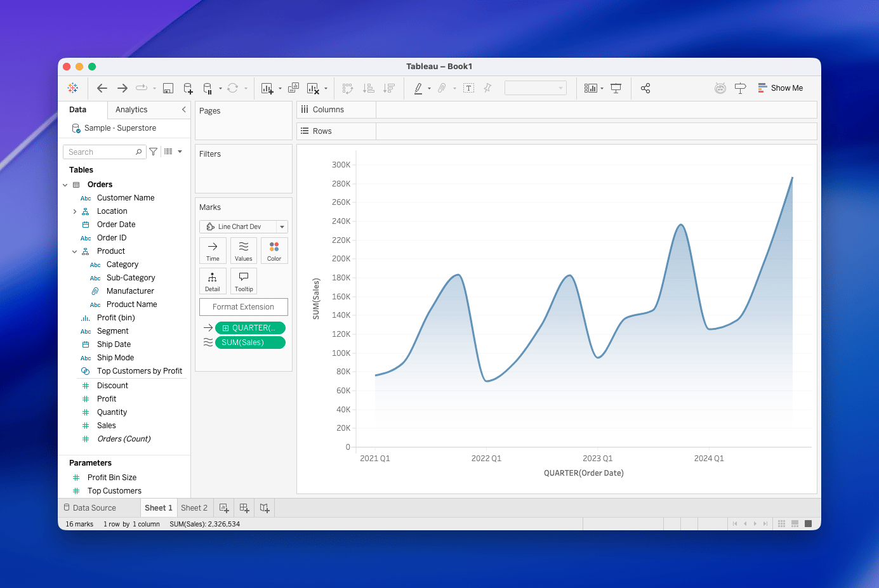Select the Profit Bin Size parameter
The image size is (879, 588).
click(112, 478)
